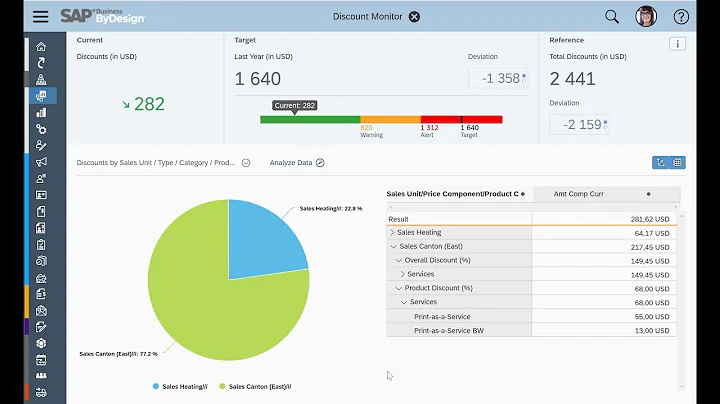Open Sales Unit/Price Component column header menu
This screenshot has width=720, height=404.
coord(523,194)
